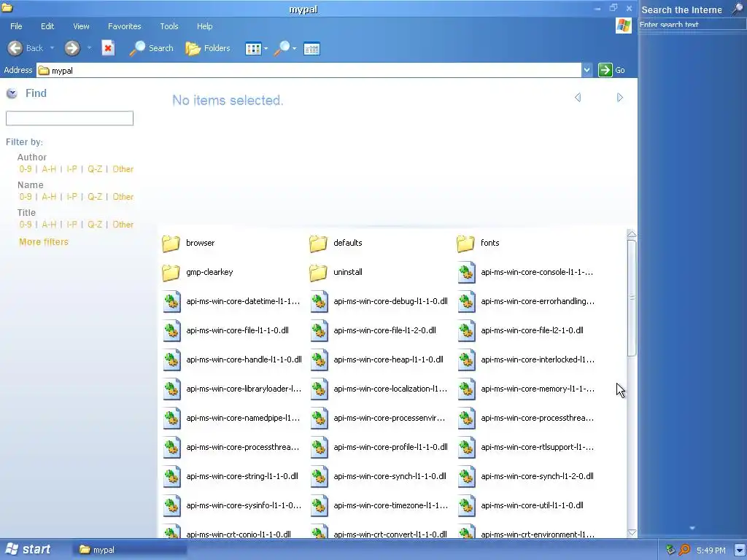Click the system tray expand arrow

tap(740, 550)
